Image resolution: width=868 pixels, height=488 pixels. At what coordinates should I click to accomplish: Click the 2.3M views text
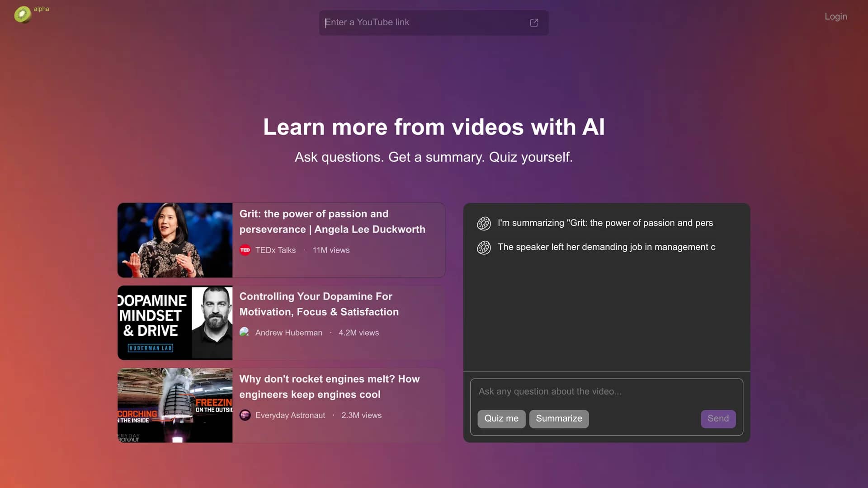(x=362, y=415)
